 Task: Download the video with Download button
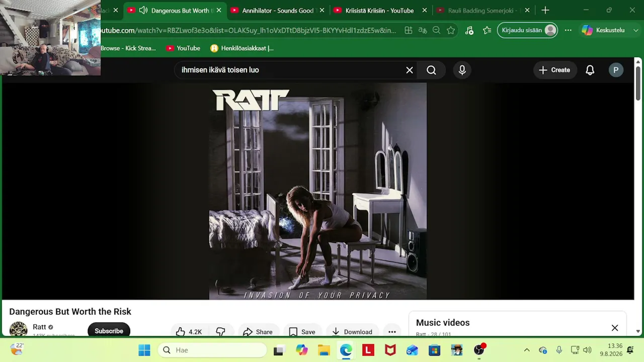coord(352,332)
